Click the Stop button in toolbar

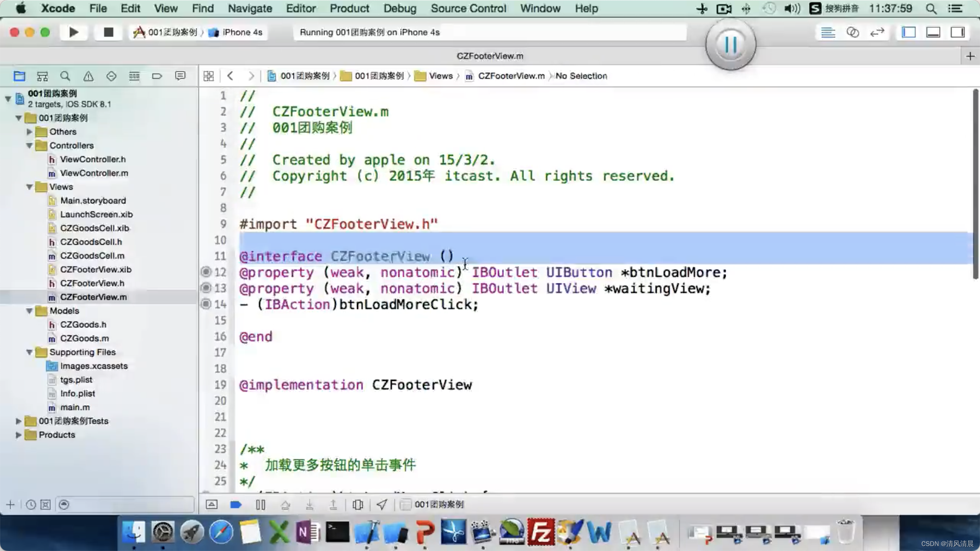[109, 32]
